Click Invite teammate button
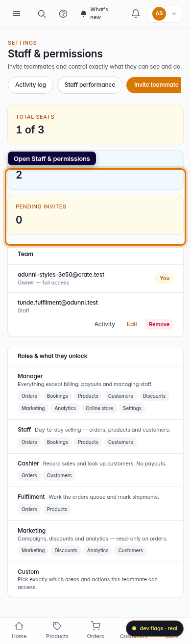 click(x=154, y=85)
